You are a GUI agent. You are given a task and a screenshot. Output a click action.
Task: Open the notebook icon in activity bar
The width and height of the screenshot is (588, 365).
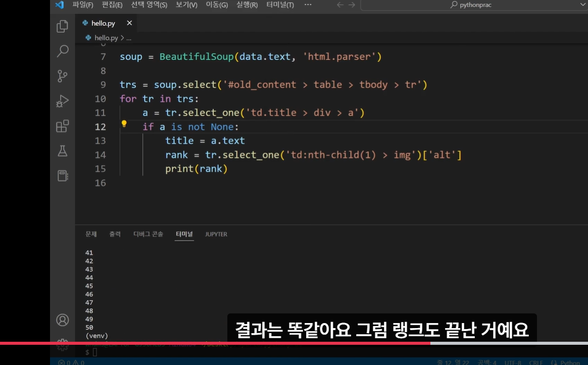(x=63, y=175)
